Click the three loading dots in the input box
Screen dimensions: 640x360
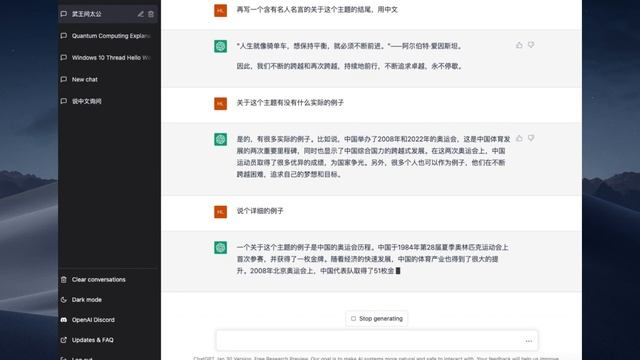point(529,341)
